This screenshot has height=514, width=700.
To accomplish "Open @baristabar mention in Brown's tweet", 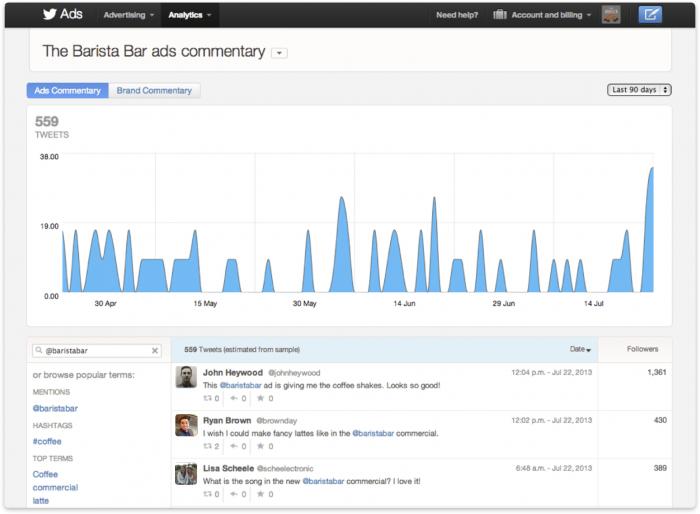I will pos(373,433).
